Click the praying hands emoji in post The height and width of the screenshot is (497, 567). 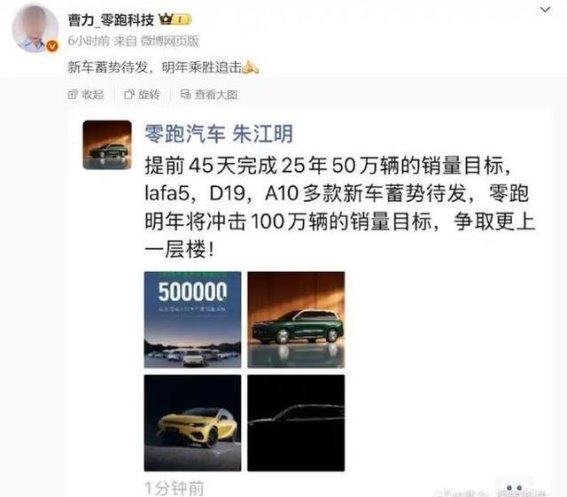pyautogui.click(x=250, y=67)
